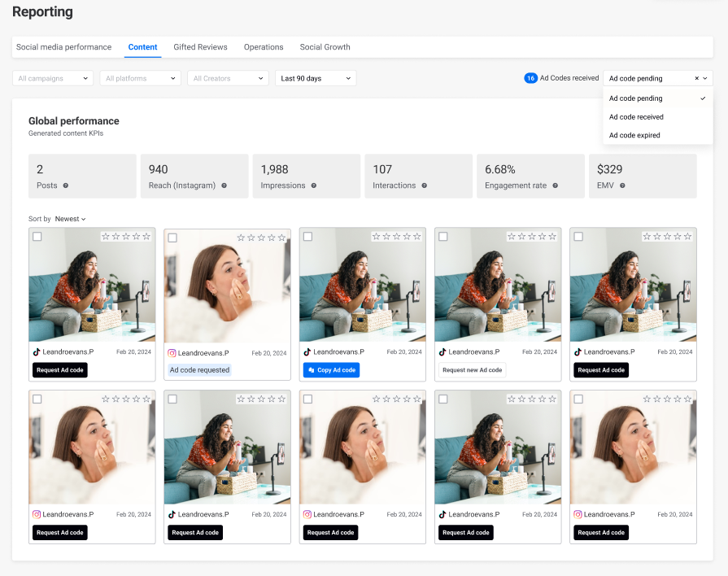Clear the Ad code pending filter with X

[x=696, y=79]
